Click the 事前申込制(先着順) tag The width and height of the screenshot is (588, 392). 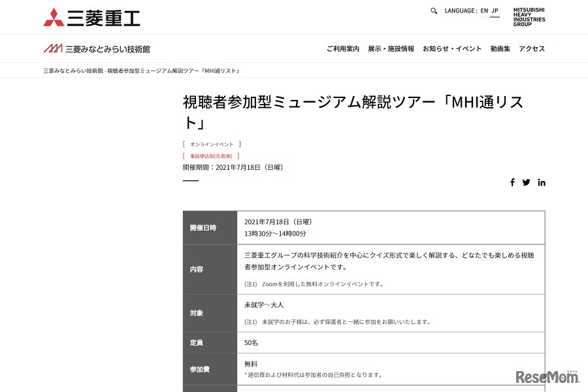click(211, 156)
